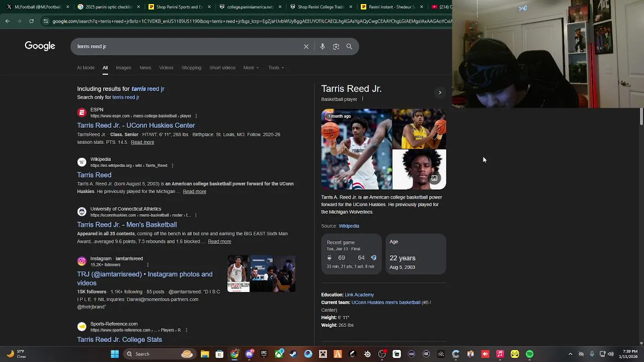
Task: Open Tarris Reed Jr. College Stats link
Action: pos(119,339)
